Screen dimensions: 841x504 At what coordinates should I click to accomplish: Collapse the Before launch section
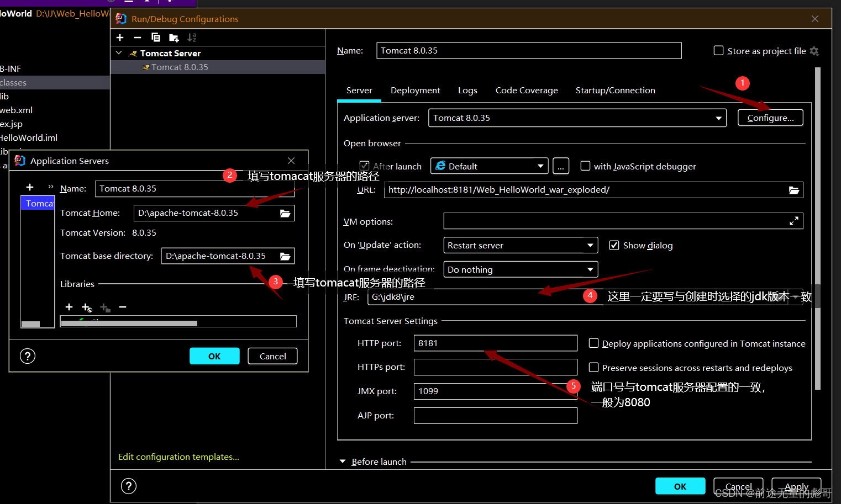tap(343, 461)
